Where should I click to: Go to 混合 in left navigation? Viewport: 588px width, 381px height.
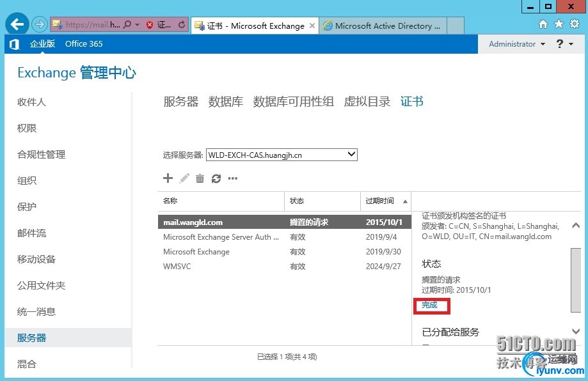click(27, 364)
